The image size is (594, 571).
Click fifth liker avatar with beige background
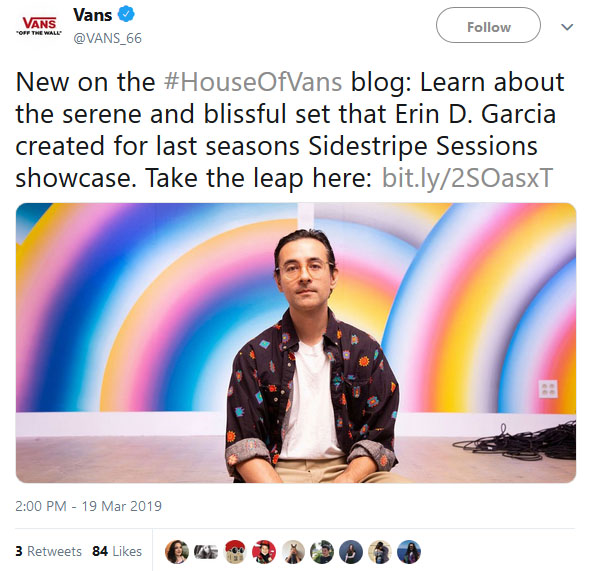(293, 552)
